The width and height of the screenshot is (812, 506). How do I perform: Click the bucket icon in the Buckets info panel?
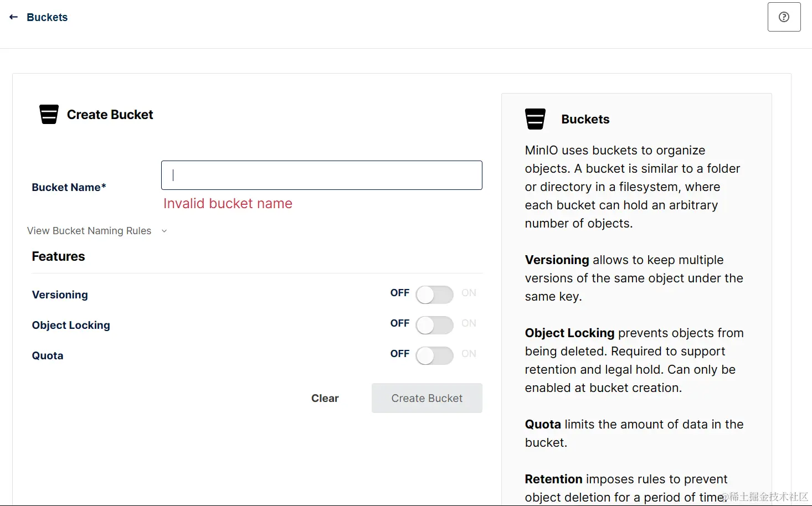coord(535,119)
